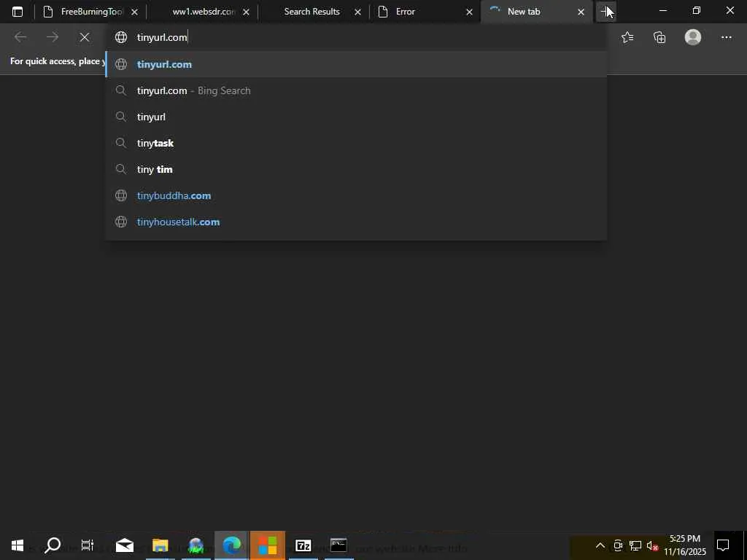Open the network tray icon

pyautogui.click(x=635, y=545)
